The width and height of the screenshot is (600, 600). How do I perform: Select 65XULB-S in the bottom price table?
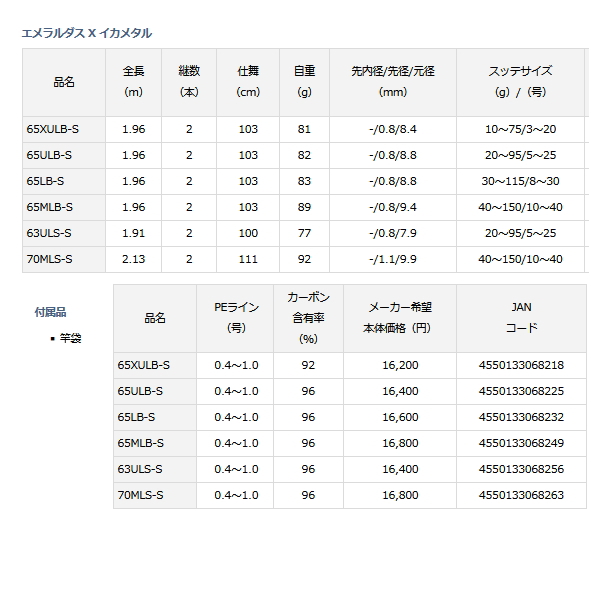[x=143, y=365]
